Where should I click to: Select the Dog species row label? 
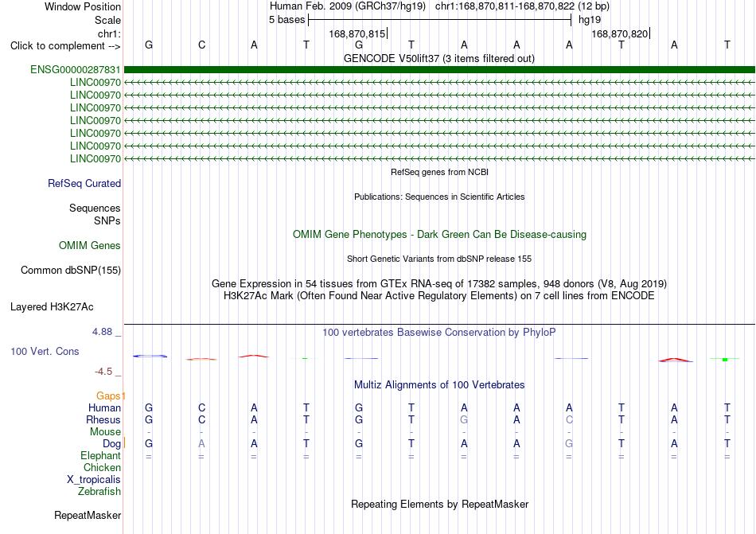(x=112, y=443)
